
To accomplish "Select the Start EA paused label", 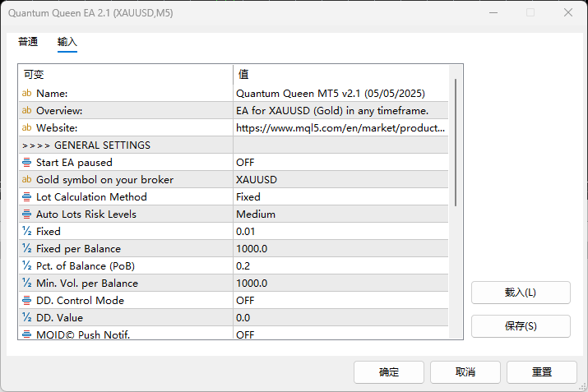I will [74, 162].
